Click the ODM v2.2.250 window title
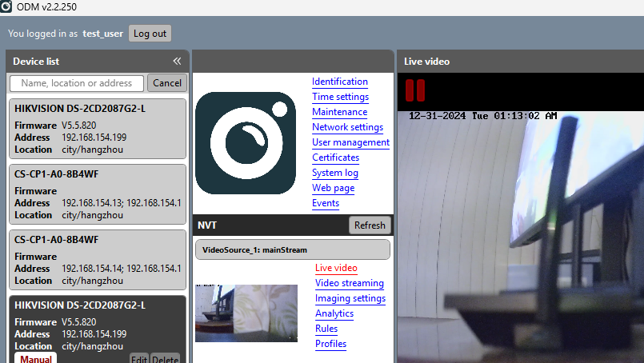This screenshot has height=363, width=644. [46, 7]
